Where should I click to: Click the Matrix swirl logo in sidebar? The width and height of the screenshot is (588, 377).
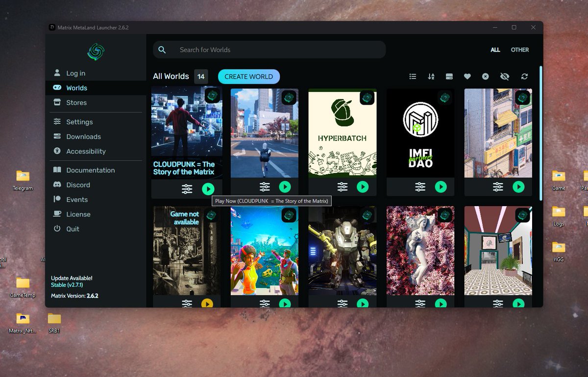tap(96, 51)
